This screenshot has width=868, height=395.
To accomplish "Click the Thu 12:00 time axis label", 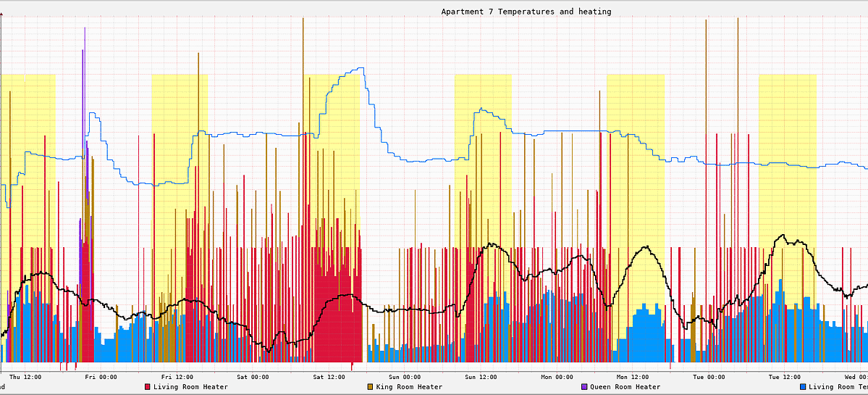I will click(25, 377).
